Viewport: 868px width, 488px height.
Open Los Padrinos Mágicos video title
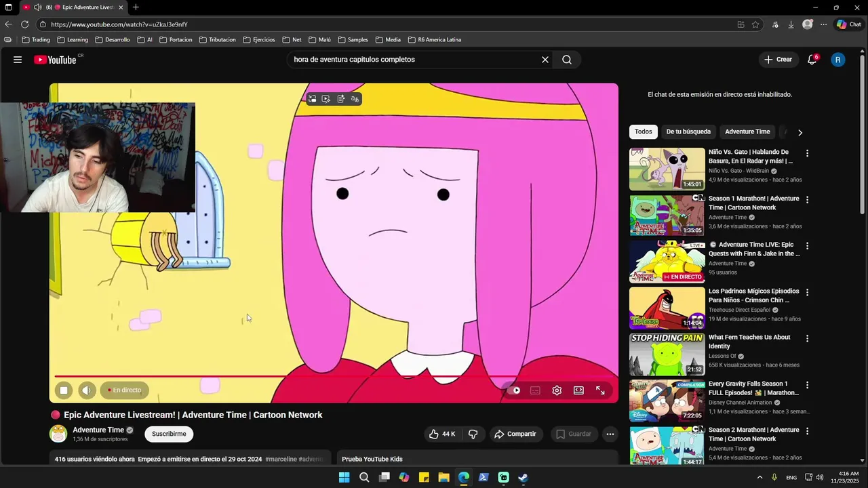(x=753, y=296)
